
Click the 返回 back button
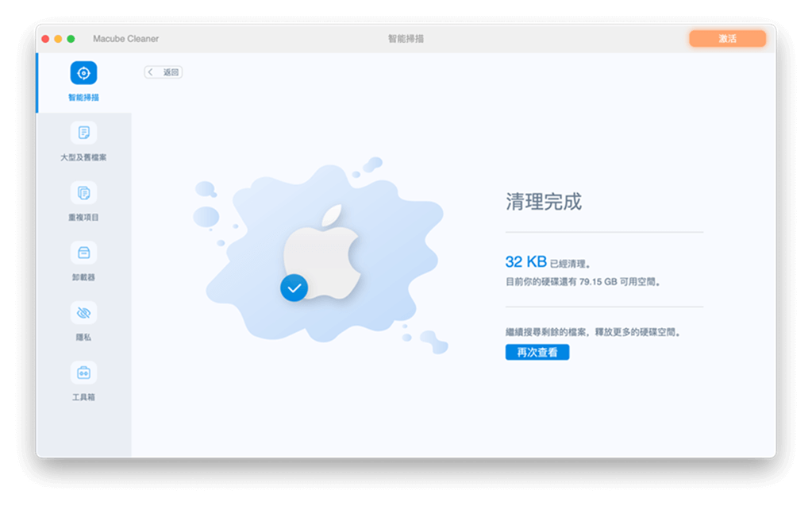[x=164, y=72]
